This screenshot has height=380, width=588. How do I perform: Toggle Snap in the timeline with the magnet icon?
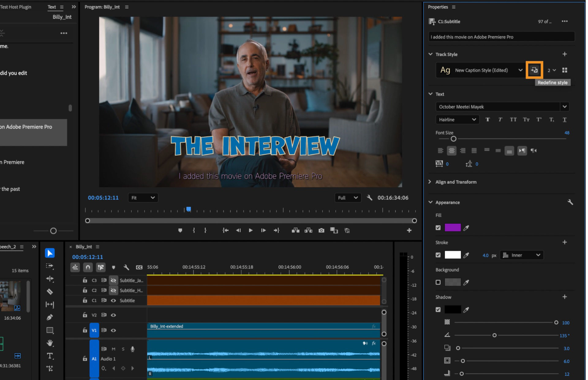(x=88, y=267)
